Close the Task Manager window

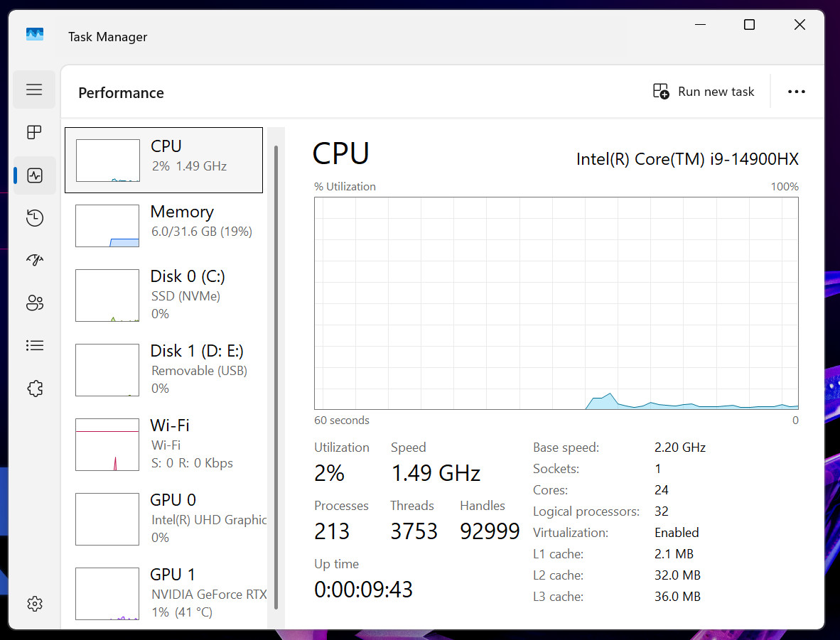(799, 25)
